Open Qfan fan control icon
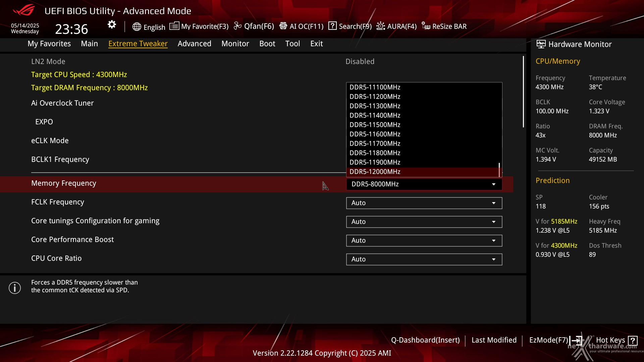 pyautogui.click(x=237, y=26)
